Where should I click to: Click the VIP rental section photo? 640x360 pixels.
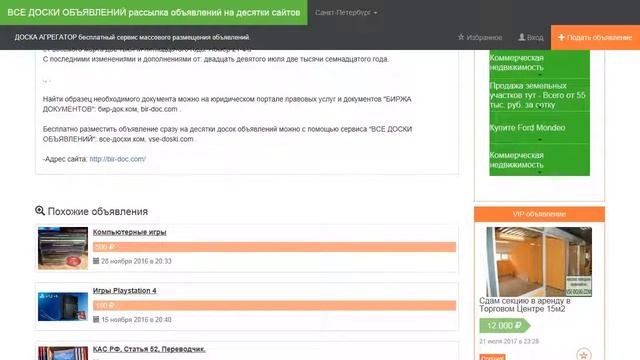[539, 262]
